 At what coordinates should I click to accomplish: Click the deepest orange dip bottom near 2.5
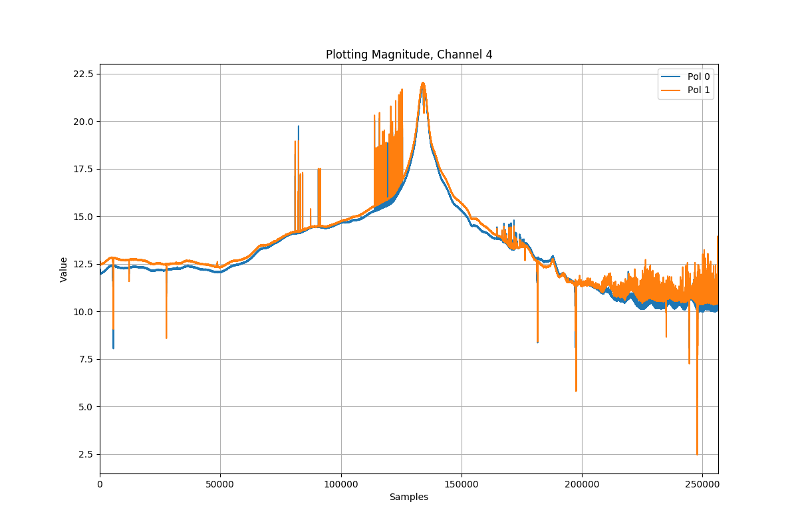coord(697,454)
